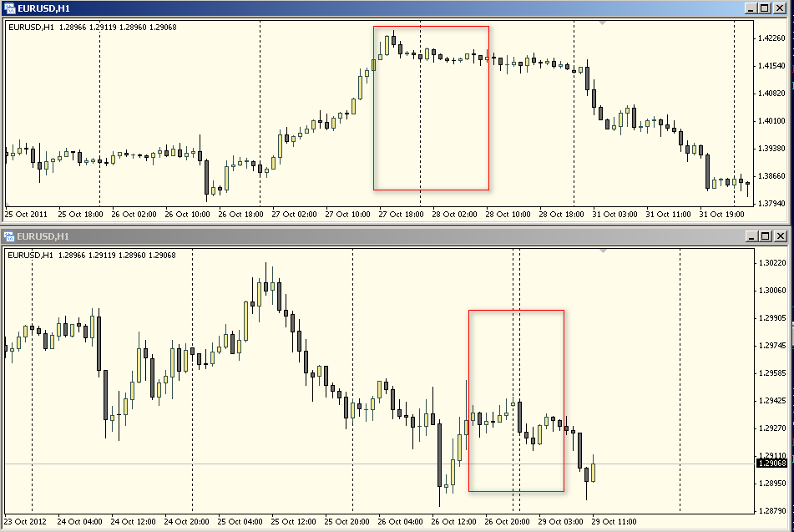Click the '25 Oct 2011' date label

point(26,215)
